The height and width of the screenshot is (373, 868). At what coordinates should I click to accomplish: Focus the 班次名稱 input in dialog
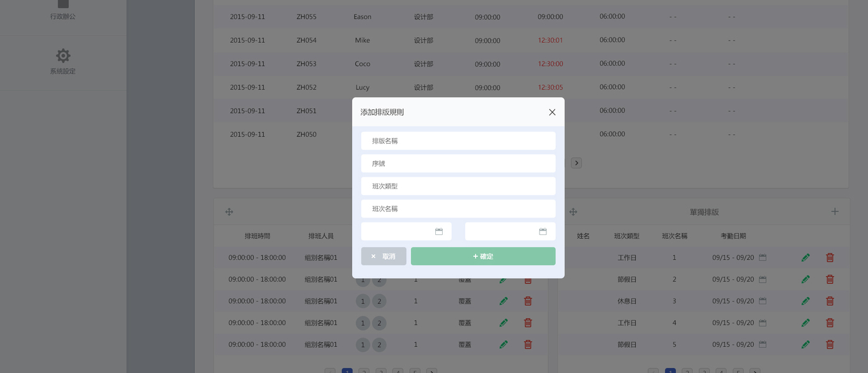458,209
